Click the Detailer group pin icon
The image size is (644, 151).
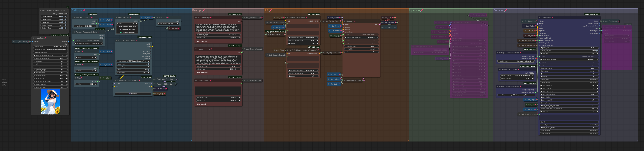pos(506,11)
